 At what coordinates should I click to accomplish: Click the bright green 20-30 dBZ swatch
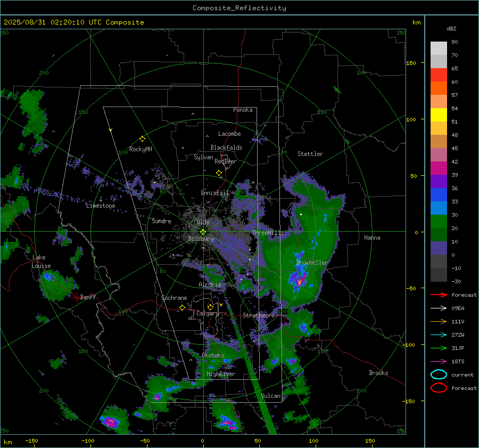(439, 222)
